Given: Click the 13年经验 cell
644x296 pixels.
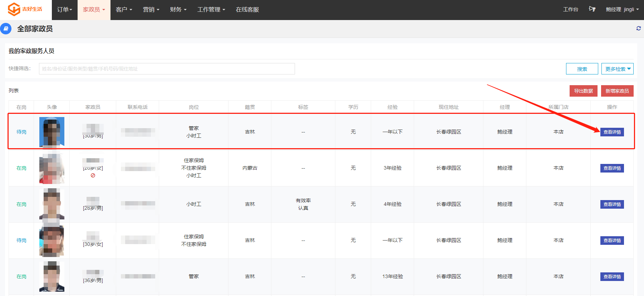Looking at the screenshot, I should tap(393, 277).
